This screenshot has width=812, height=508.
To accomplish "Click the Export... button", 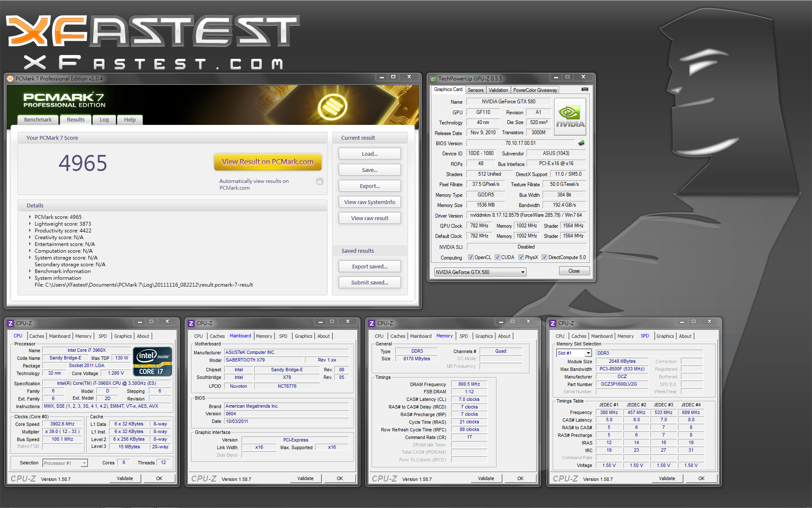I will point(370,186).
